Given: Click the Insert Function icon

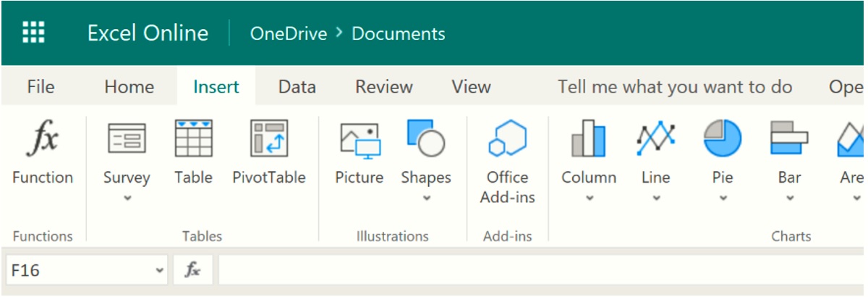Looking at the screenshot, I should tap(43, 139).
